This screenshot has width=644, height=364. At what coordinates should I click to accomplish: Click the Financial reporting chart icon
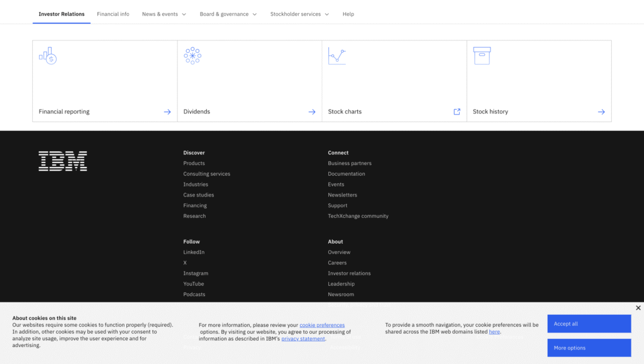coord(48,56)
